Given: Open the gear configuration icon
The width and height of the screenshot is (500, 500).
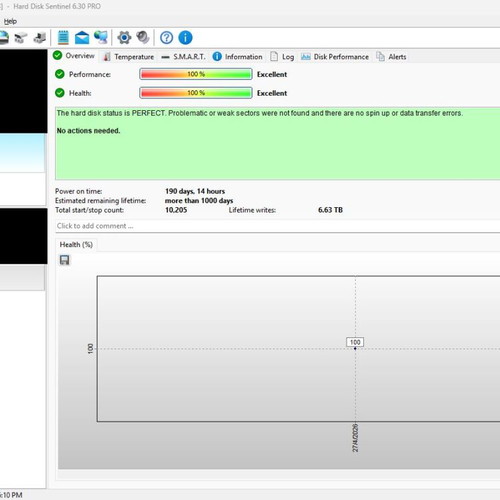Looking at the screenshot, I should [124, 37].
